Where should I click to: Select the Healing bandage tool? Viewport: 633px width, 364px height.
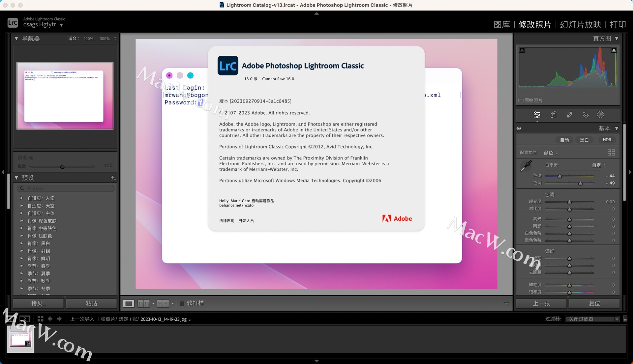click(569, 115)
